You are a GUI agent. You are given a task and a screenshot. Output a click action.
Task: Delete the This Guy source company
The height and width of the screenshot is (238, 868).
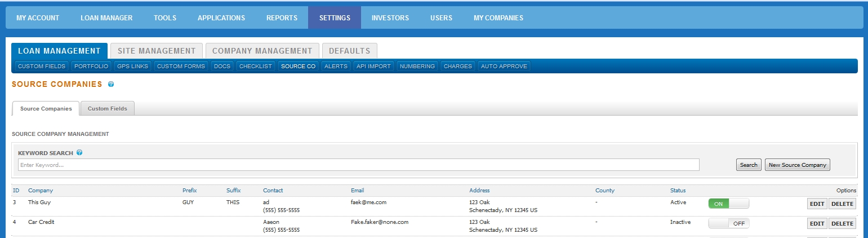click(x=842, y=204)
